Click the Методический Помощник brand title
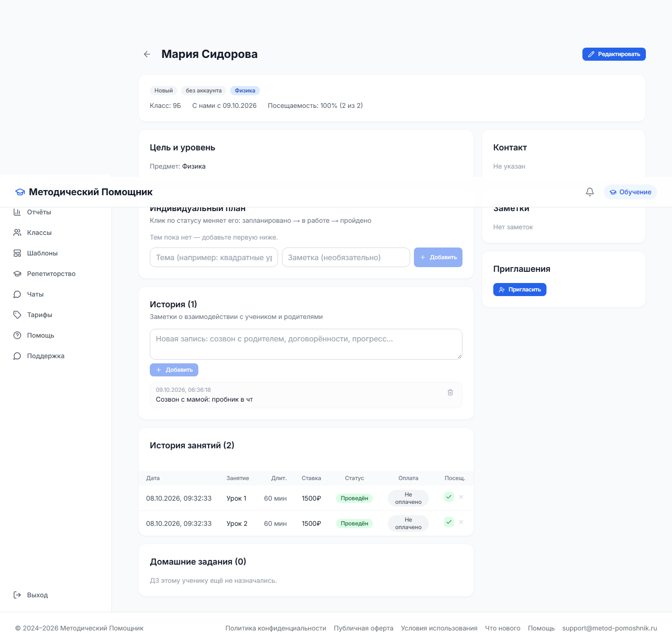 91,192
